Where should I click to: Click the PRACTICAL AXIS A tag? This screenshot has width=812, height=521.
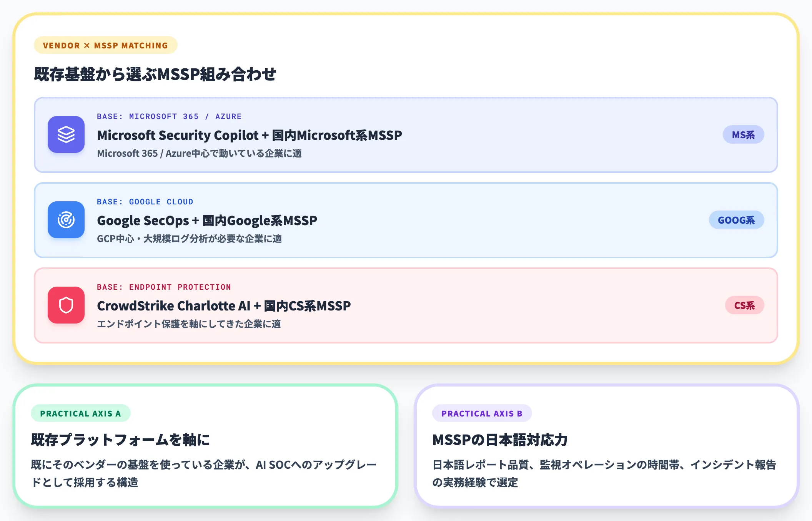coord(81,413)
